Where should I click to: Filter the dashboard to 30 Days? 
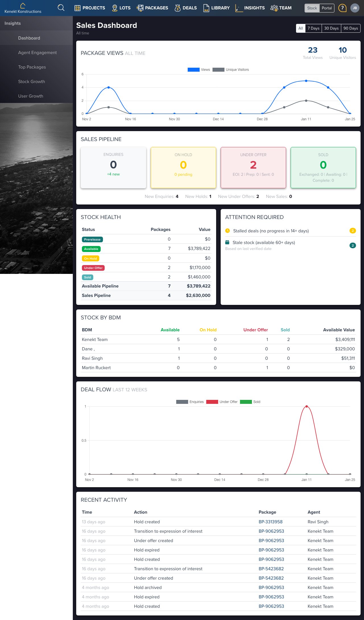click(x=331, y=28)
